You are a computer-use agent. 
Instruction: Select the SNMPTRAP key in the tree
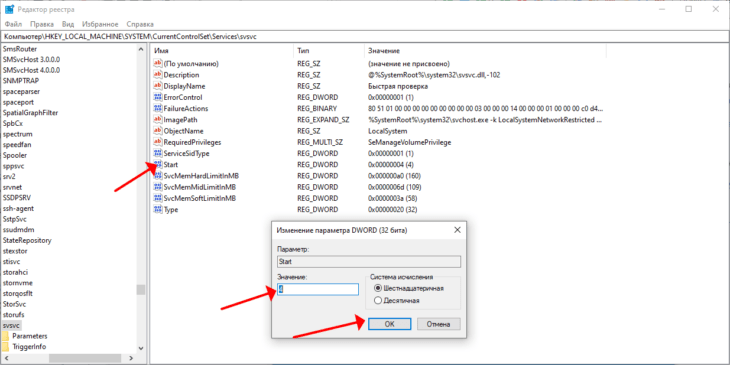tap(20, 81)
